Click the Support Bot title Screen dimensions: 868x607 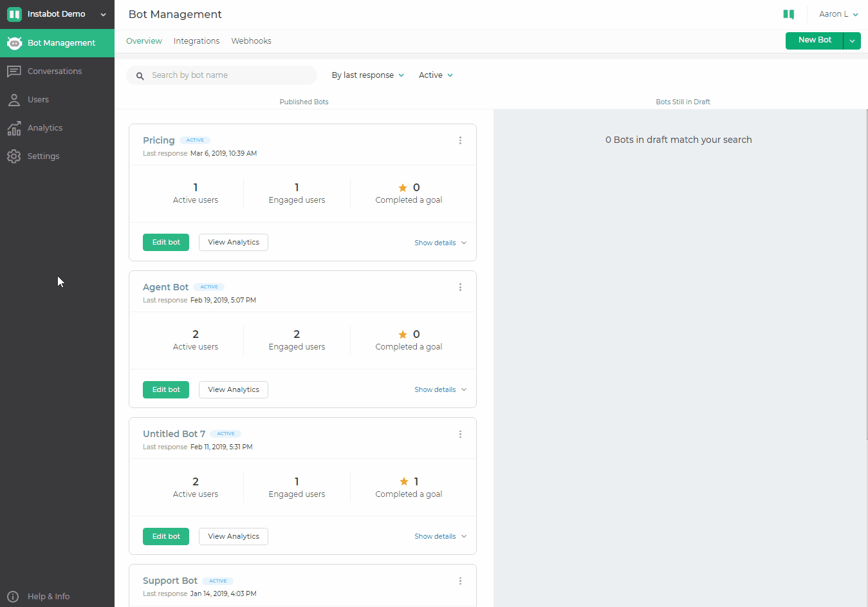[170, 581]
